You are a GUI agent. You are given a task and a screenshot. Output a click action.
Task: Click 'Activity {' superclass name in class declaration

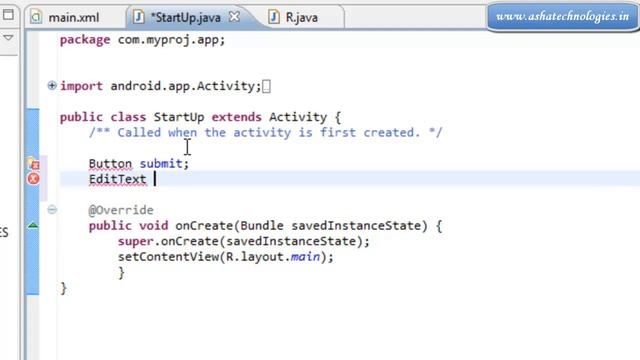(x=304, y=117)
